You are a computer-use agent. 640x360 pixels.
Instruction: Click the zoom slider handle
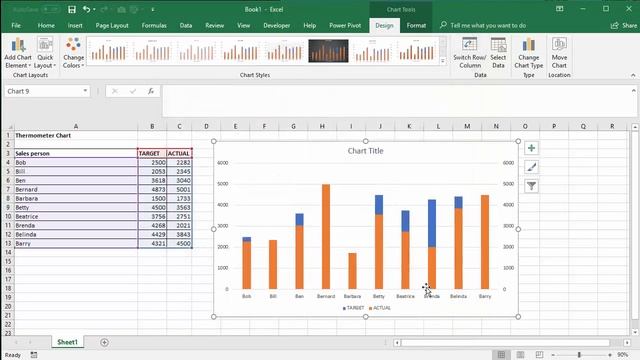[x=579, y=355]
